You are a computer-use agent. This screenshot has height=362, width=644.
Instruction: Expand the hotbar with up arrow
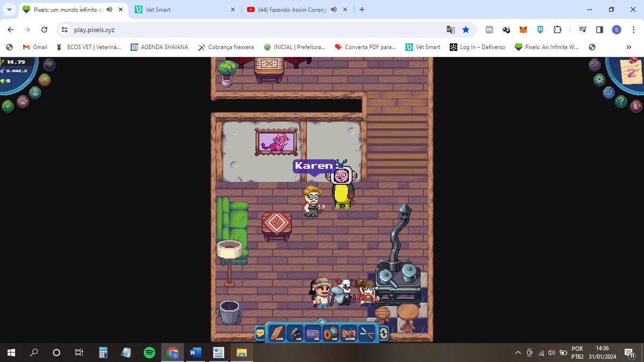coord(322,322)
